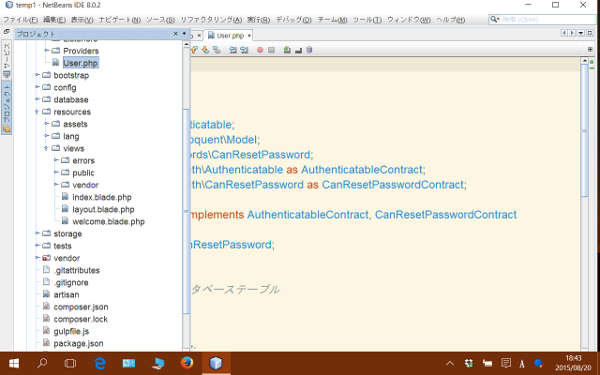The image size is (600, 375).
Task: Open the ファイル(F) menu
Action: coord(21,20)
